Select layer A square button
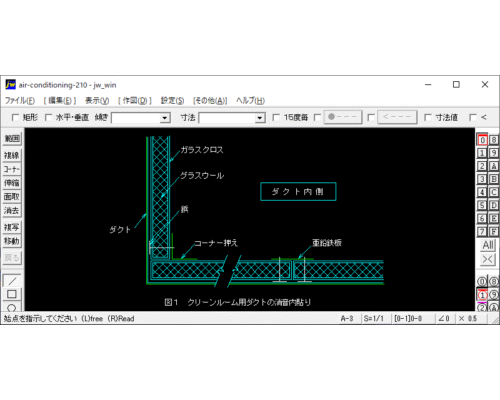The image size is (500, 400). tap(494, 166)
